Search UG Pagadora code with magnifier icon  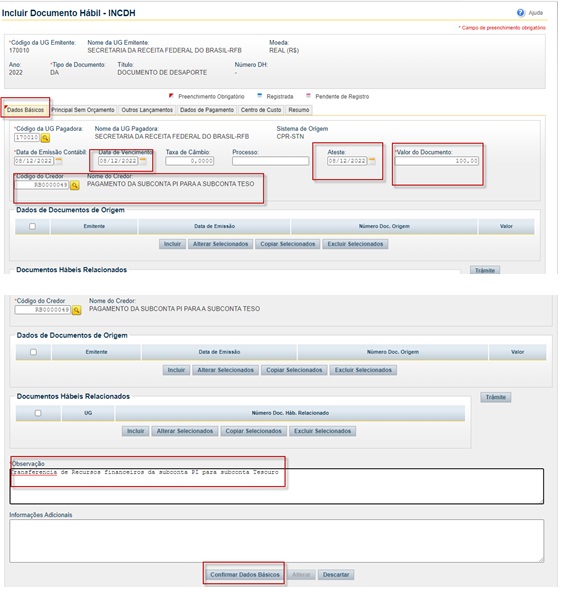pos(45,138)
